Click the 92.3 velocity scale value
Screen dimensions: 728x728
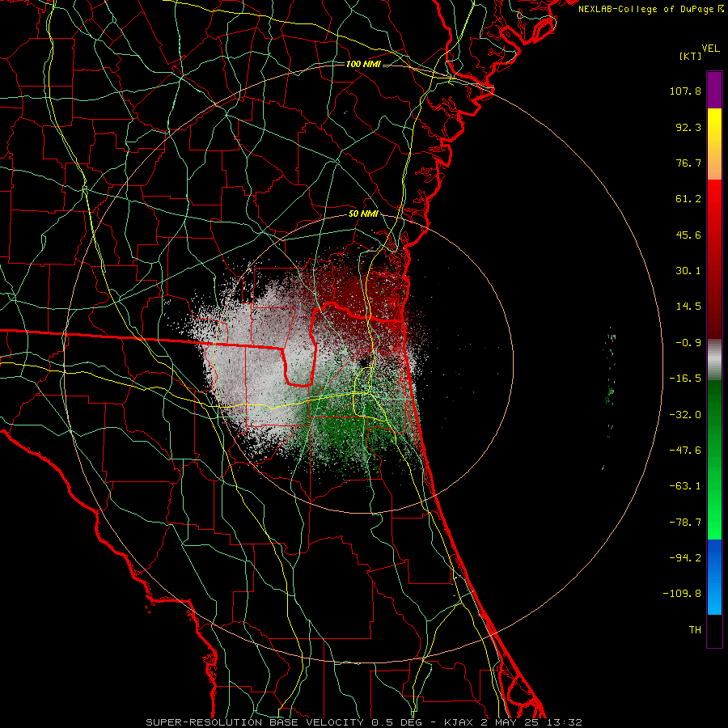coord(688,127)
